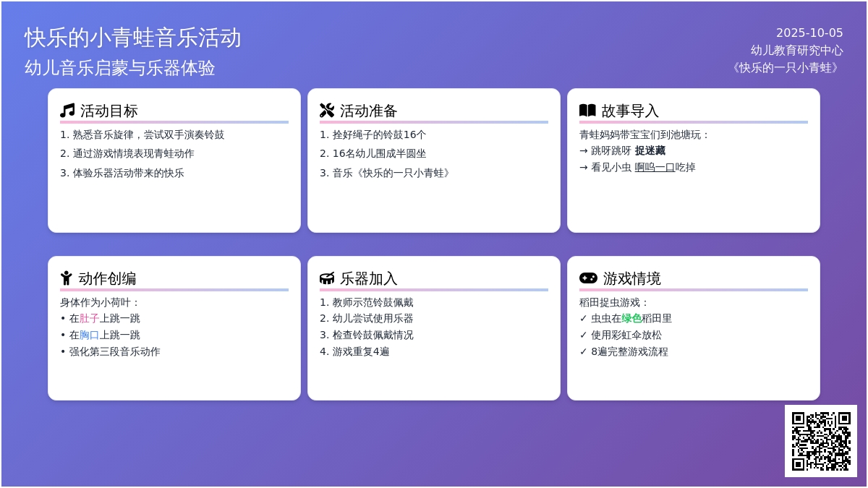The image size is (868, 488).
Task: Select the 幼儿教育研究中心 label
Action: pos(796,51)
